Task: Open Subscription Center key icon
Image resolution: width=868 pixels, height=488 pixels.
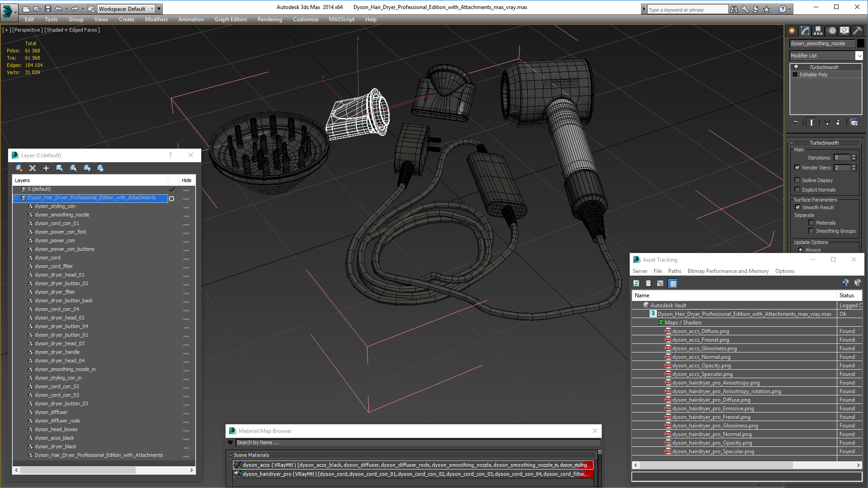Action: click(745, 9)
